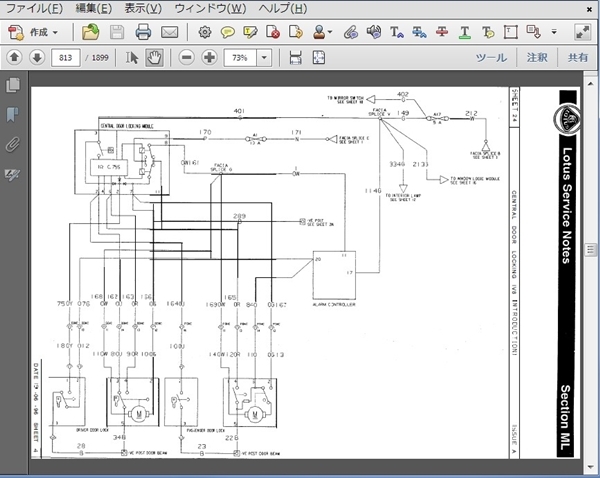This screenshot has width=600, height=478.
Task: Select the replace text tool
Action: (419, 32)
